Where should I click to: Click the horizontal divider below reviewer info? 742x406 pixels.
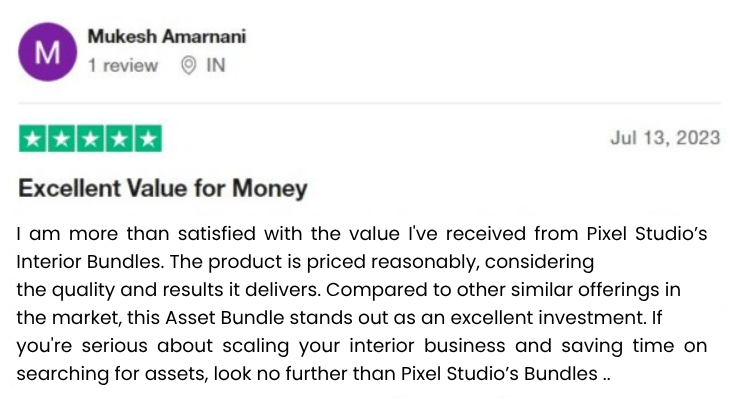coord(370,102)
